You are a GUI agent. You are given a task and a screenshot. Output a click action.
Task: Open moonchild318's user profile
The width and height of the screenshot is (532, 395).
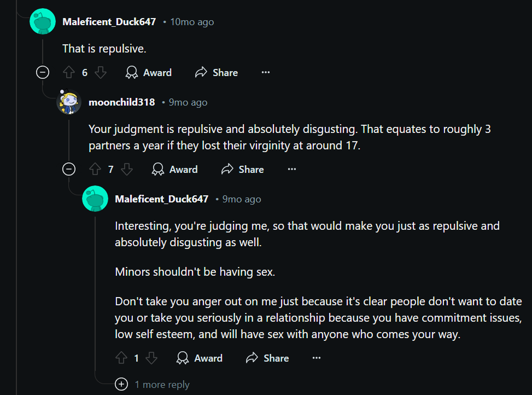coord(121,102)
